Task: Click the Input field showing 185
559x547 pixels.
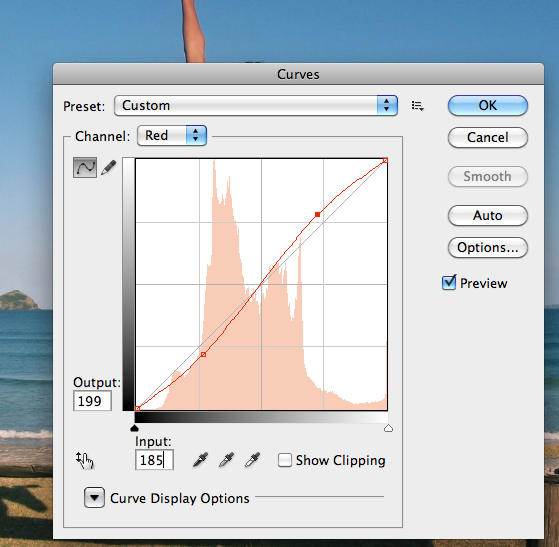Action: 154,460
